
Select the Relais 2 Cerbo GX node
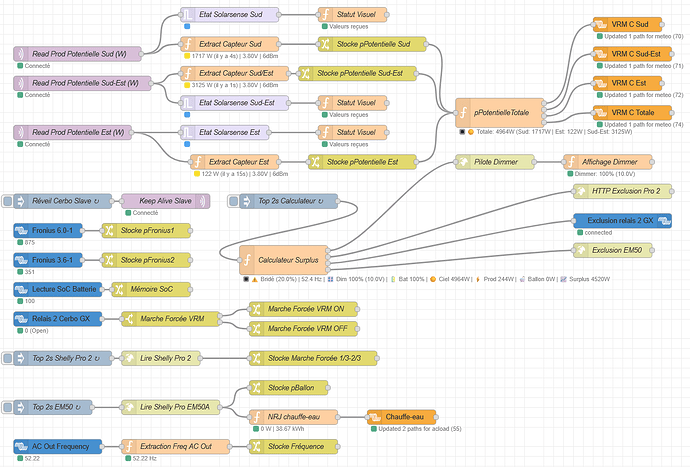[x=58, y=319]
